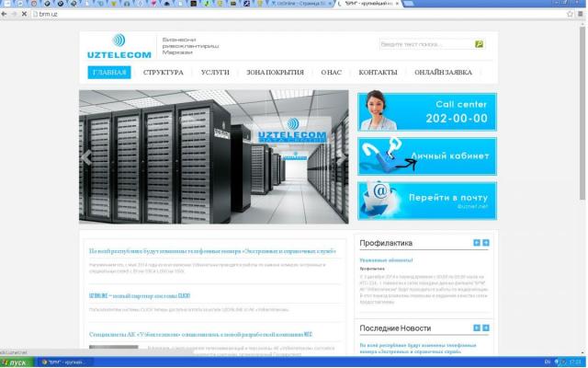Click the first Последние Новости arrow button
The width and height of the screenshot is (588, 368).
pyautogui.click(x=477, y=328)
